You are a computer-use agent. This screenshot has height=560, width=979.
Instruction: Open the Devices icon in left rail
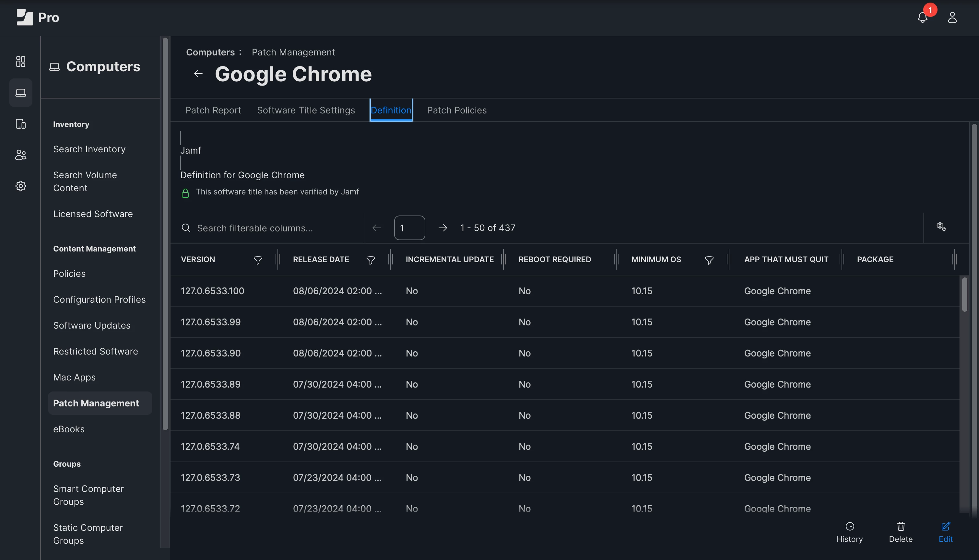pyautogui.click(x=21, y=124)
